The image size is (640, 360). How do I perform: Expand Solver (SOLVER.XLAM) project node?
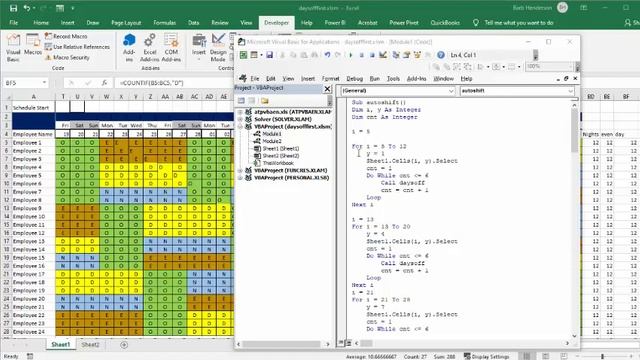click(x=240, y=119)
